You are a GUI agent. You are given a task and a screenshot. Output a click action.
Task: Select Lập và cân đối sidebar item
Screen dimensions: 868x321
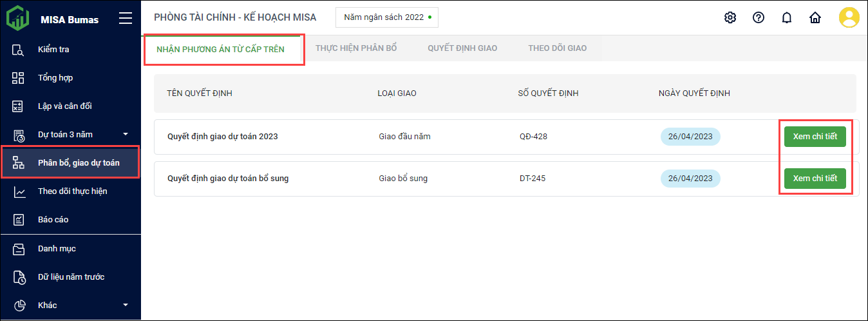[60, 106]
